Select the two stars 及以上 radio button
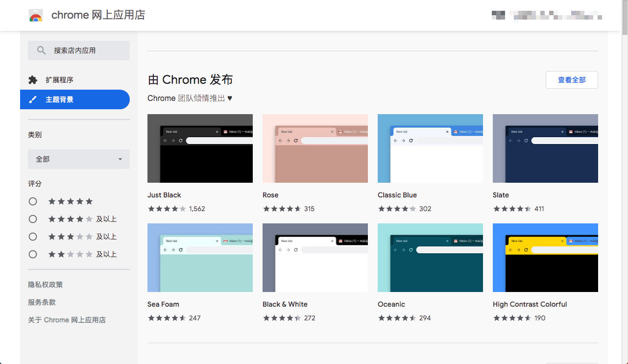 (33, 254)
